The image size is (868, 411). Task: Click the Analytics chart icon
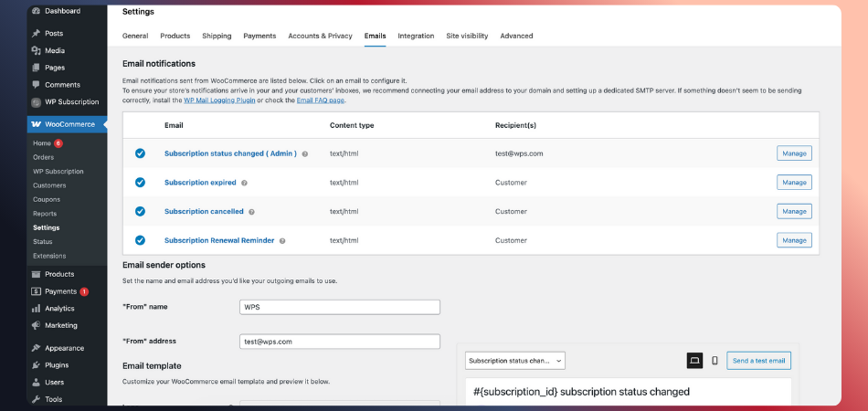point(36,309)
